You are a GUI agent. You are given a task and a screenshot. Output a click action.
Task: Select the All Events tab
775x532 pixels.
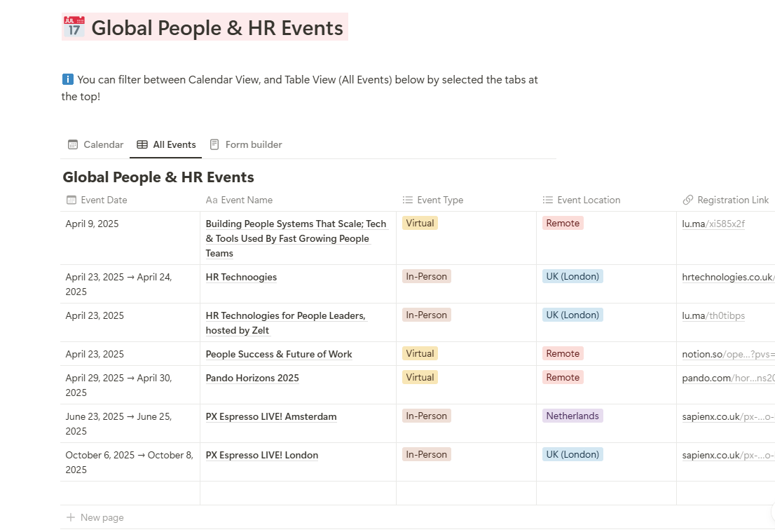167,144
